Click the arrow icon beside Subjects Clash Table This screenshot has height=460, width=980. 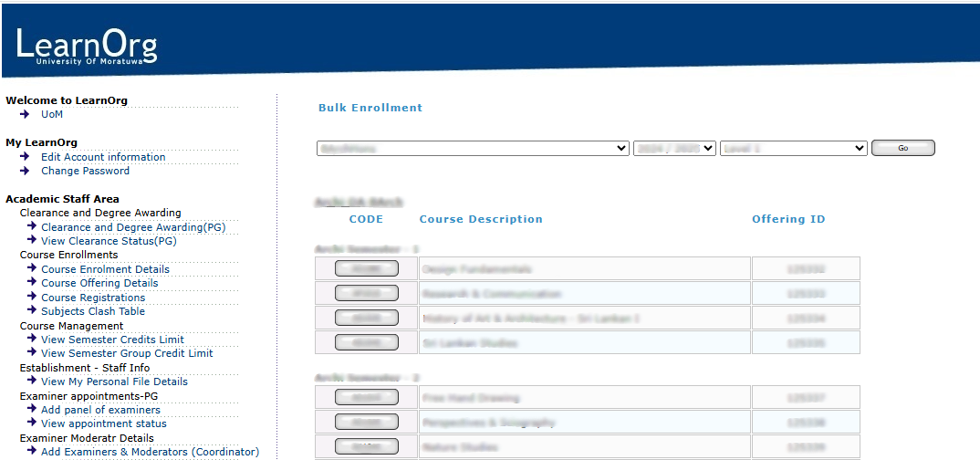tap(33, 310)
